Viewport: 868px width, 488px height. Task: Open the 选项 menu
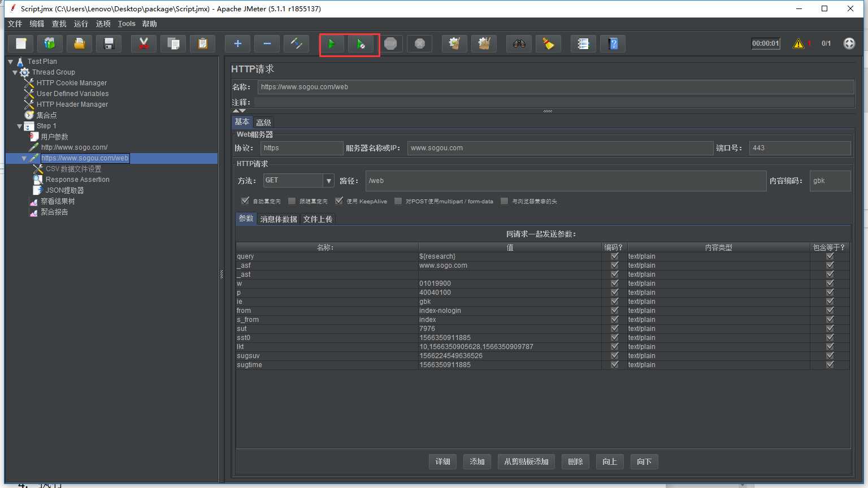(103, 24)
